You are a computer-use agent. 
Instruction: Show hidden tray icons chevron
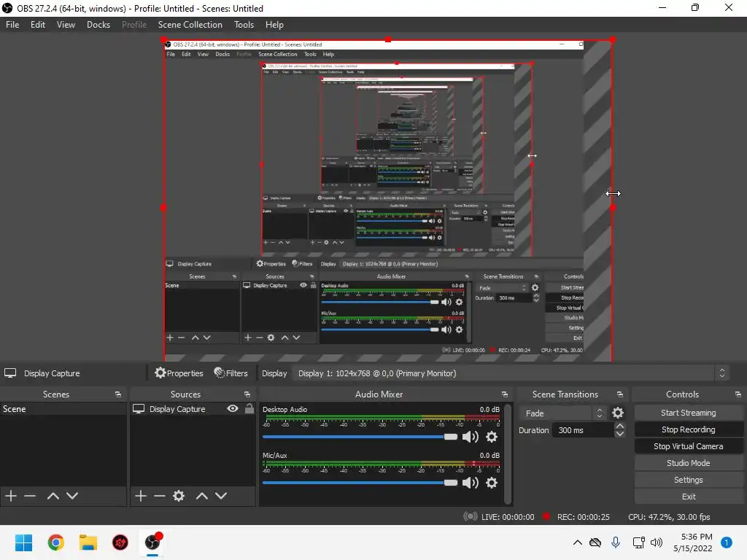pyautogui.click(x=578, y=542)
